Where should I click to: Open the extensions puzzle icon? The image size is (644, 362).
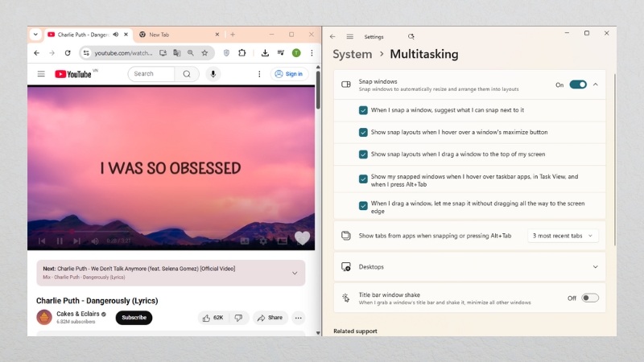242,53
